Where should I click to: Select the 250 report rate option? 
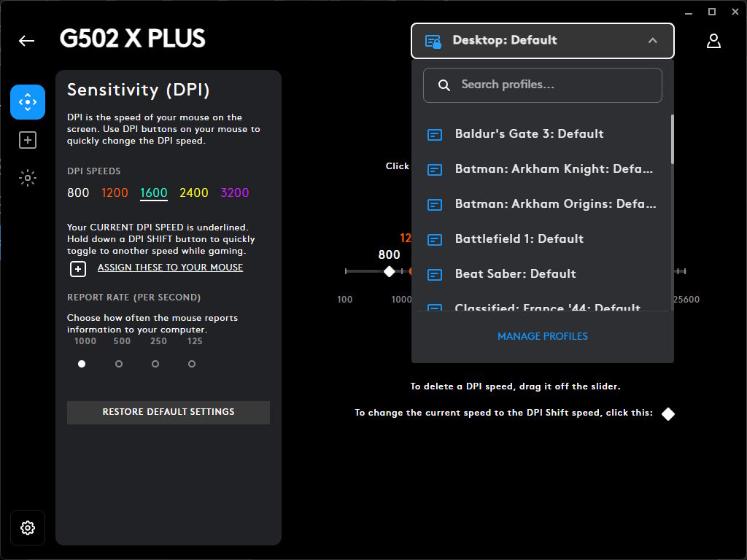pyautogui.click(x=155, y=364)
